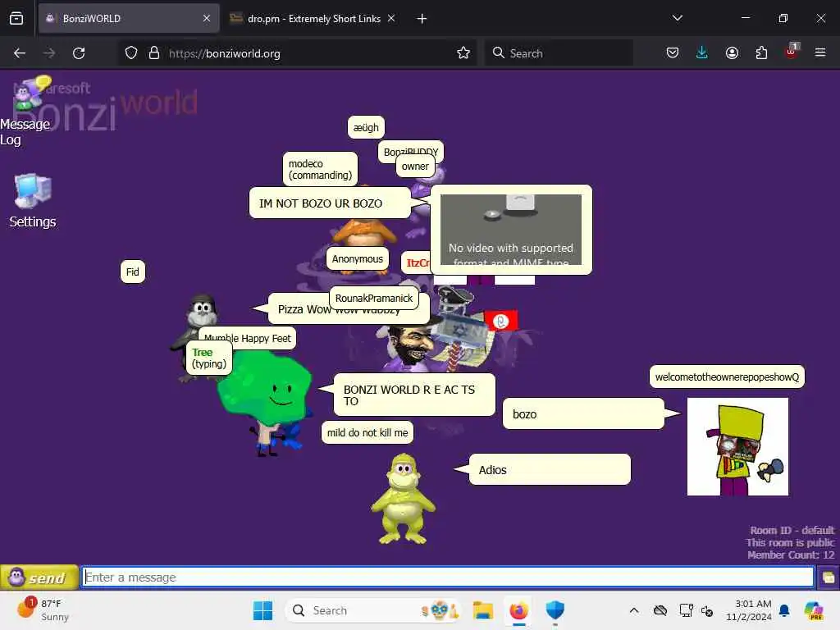840x630 pixels.
Task: Open the weather widget showing 87°F Sunny
Action: (x=44, y=609)
